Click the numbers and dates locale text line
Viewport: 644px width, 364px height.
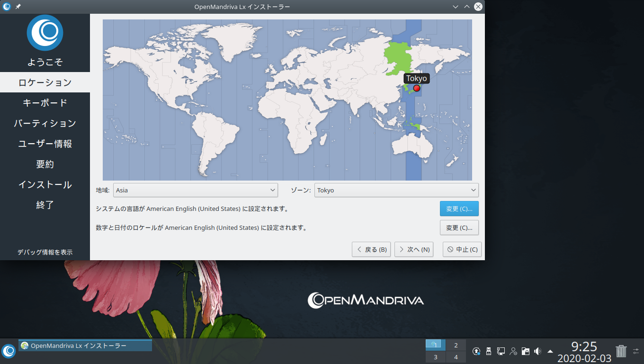pos(202,227)
